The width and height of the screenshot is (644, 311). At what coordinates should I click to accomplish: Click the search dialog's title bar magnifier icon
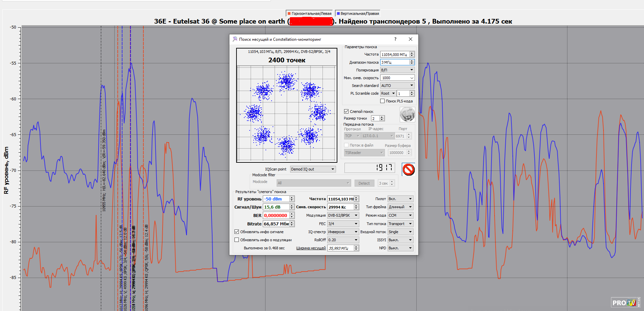click(x=235, y=39)
